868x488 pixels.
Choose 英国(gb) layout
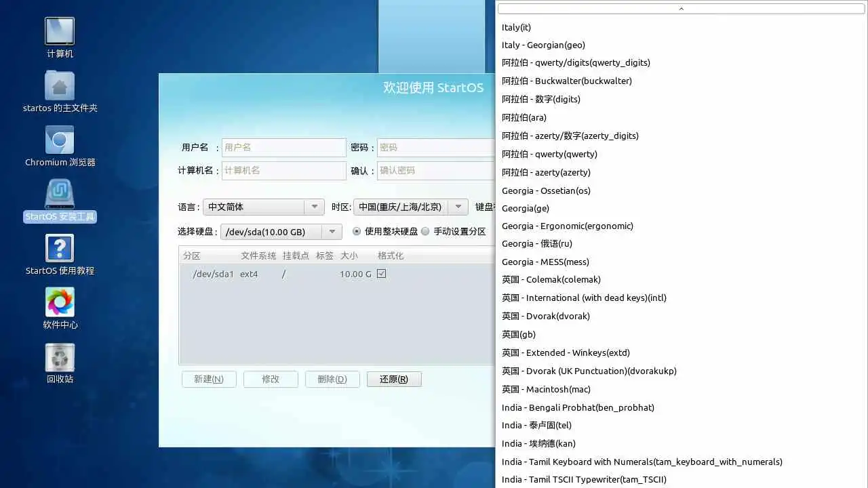pos(682,334)
